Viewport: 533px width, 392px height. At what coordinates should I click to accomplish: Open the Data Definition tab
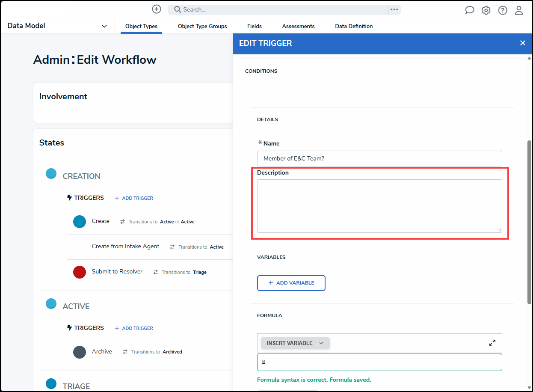click(354, 26)
